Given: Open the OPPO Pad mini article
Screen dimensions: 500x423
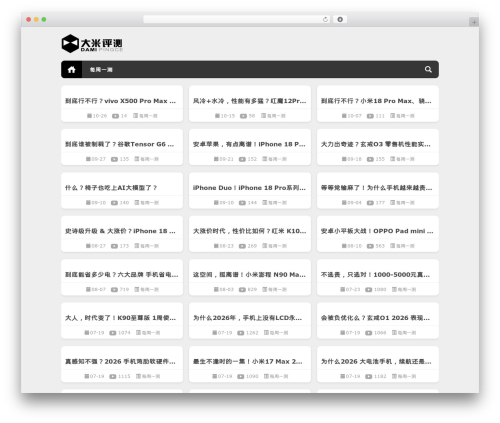Looking at the screenshot, I should coord(377,231).
